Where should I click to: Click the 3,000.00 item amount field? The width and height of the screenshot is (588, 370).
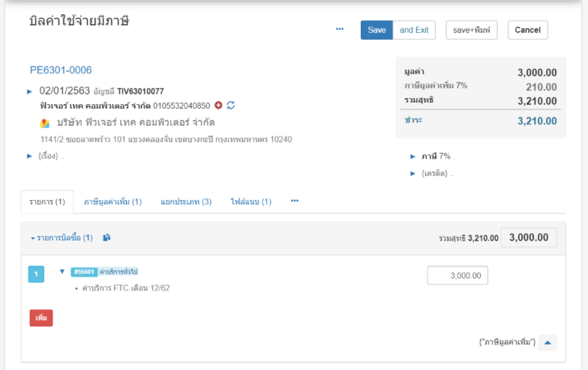tap(457, 275)
